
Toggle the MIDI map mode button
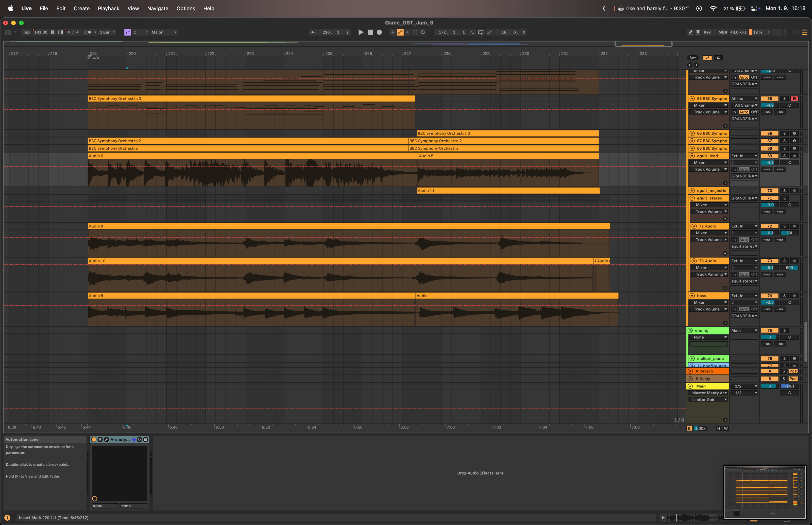(722, 32)
